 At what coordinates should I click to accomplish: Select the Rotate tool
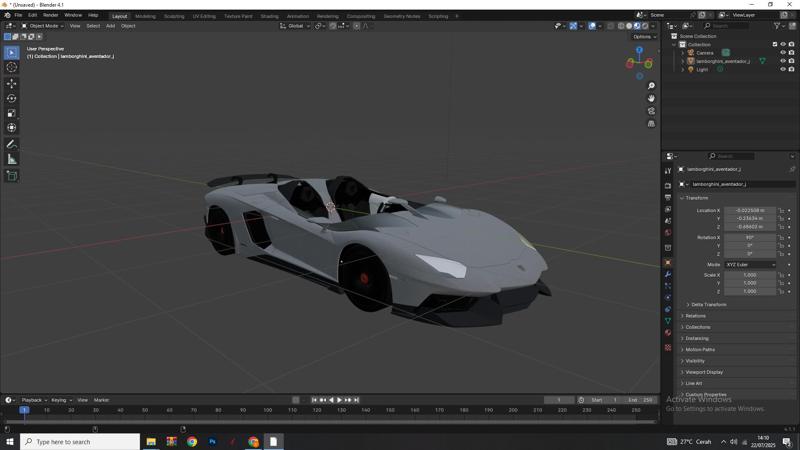pyautogui.click(x=12, y=98)
